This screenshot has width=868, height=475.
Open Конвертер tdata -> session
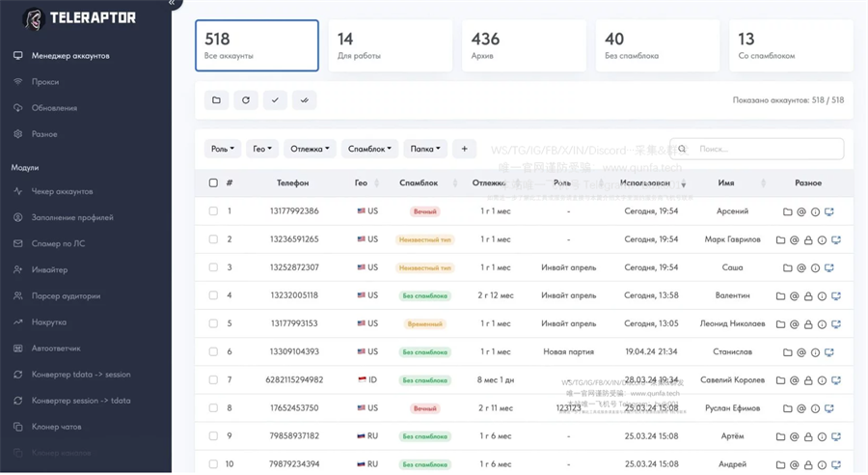(81, 375)
